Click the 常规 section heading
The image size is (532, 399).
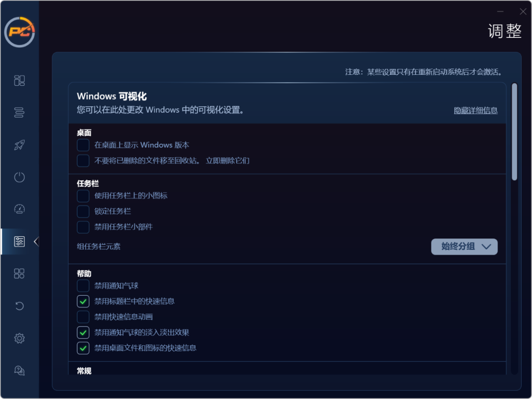point(84,371)
